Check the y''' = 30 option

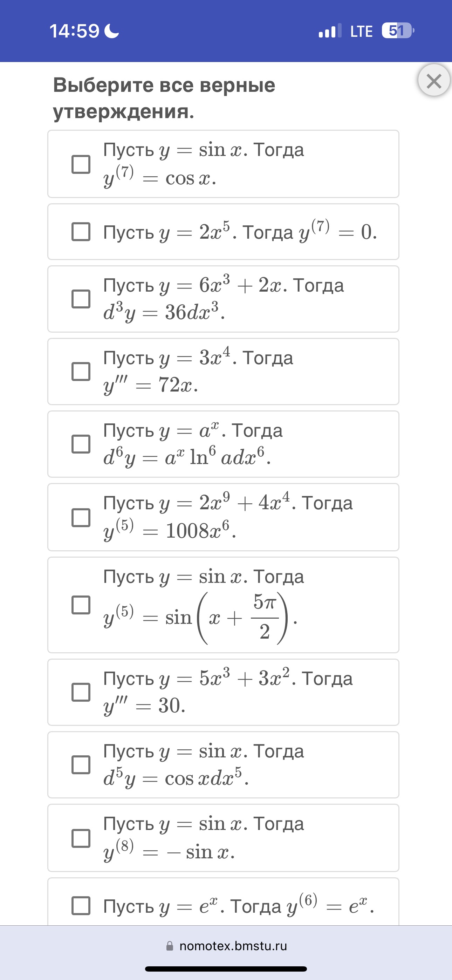(x=81, y=692)
